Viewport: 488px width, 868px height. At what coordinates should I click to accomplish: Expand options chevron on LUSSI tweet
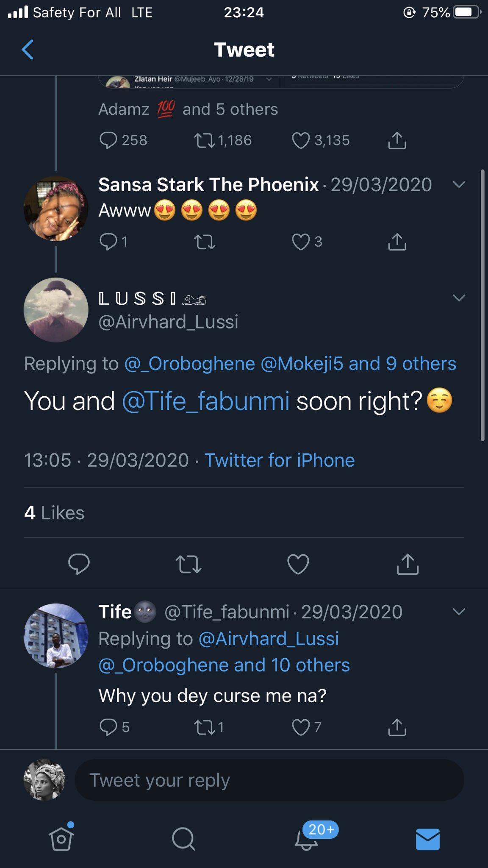click(459, 298)
